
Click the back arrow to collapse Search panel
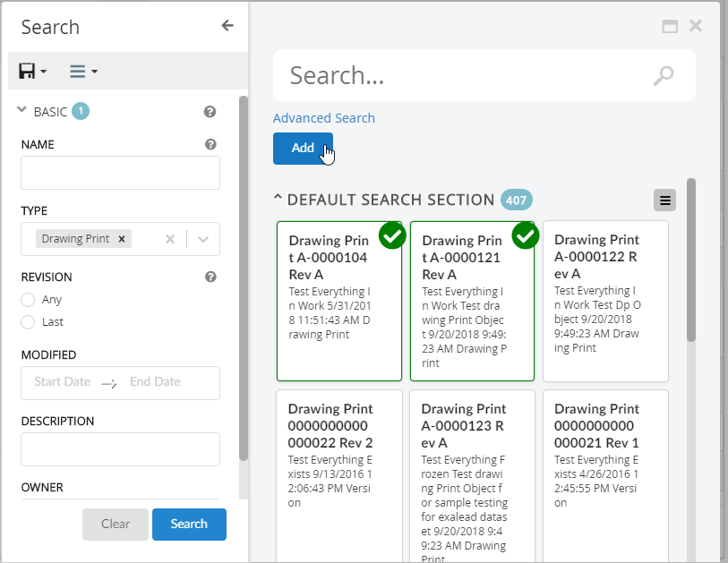227,26
